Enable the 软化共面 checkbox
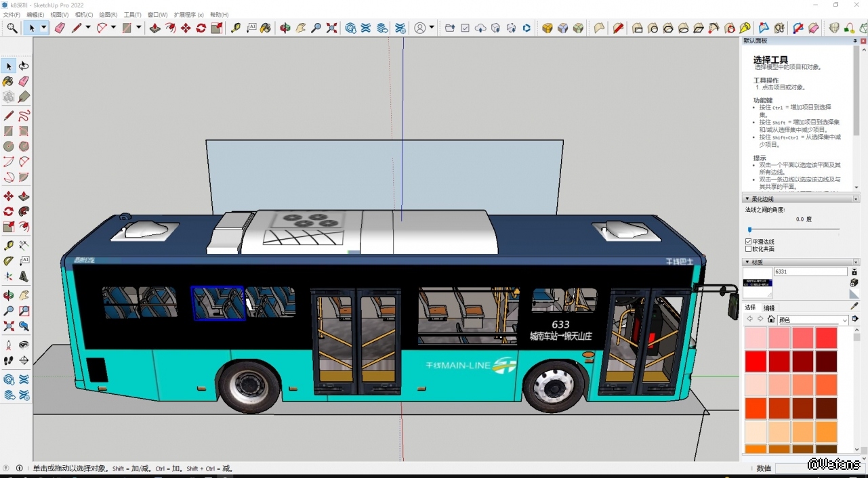The image size is (868, 478). point(749,249)
